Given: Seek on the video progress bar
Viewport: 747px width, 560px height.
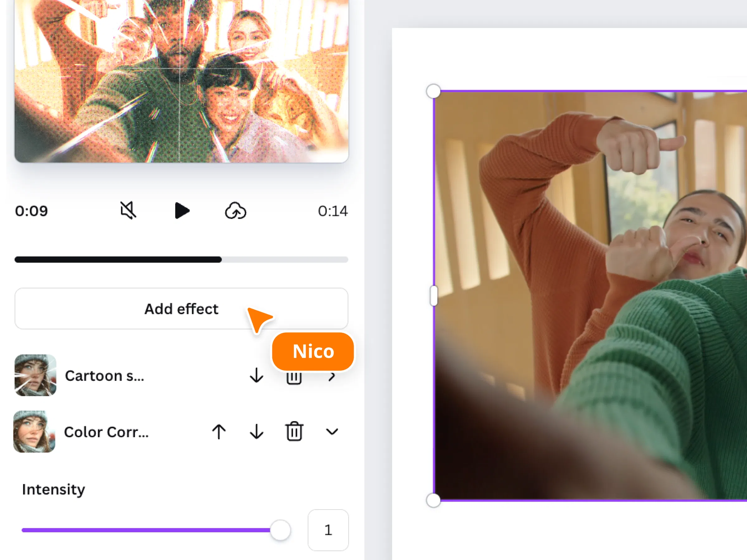Looking at the screenshot, I should (181, 259).
